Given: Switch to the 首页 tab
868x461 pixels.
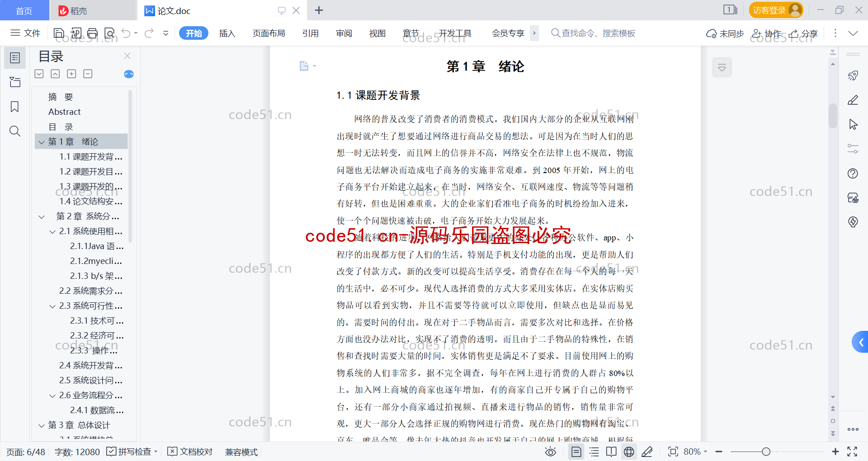Looking at the screenshot, I should [x=24, y=10].
